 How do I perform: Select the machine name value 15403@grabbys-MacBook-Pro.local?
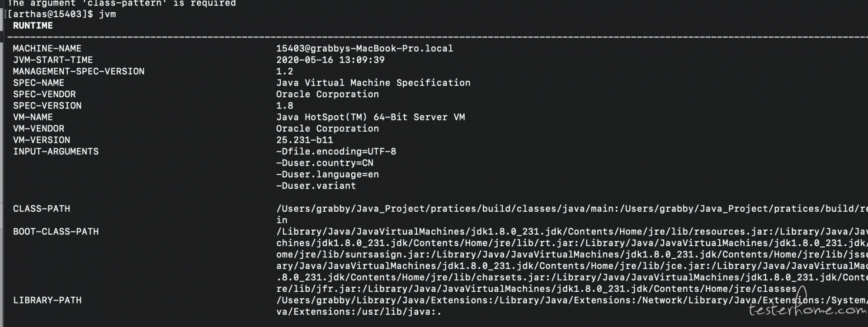[364, 48]
